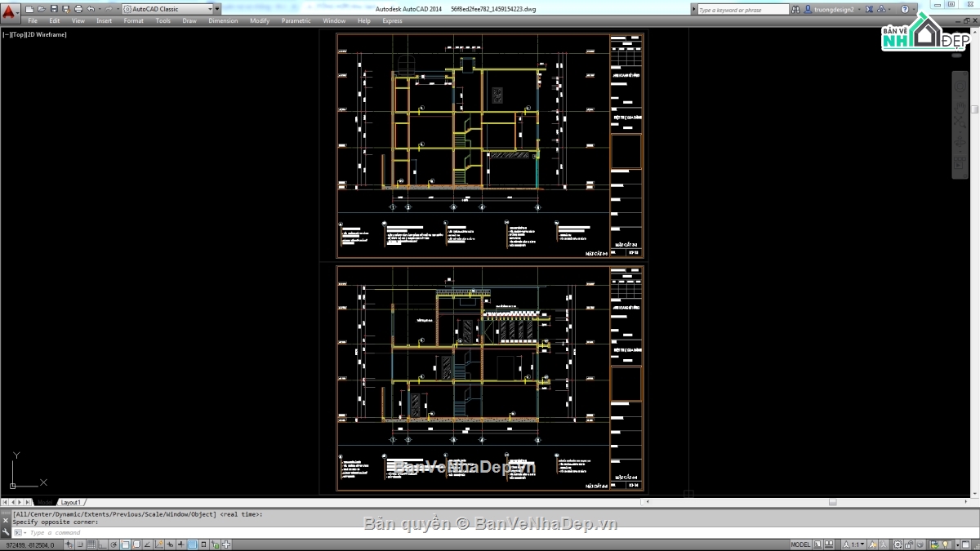
Task: Click the Save disk icon
Action: click(53, 9)
